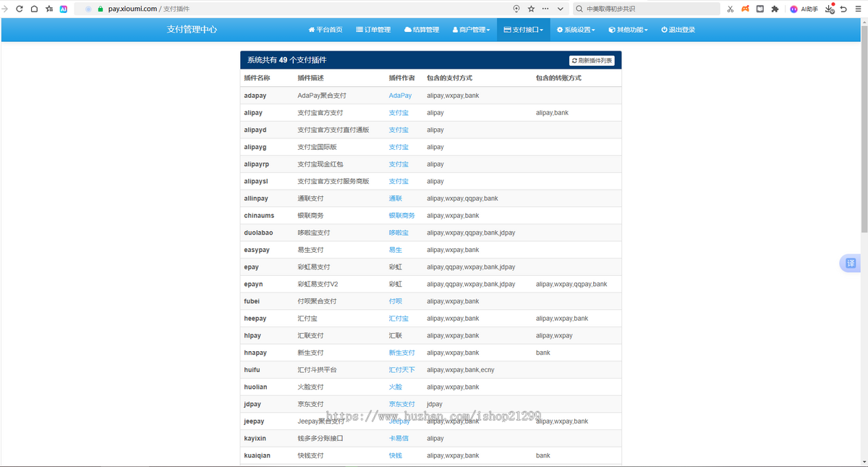
Task: Open the 付呗 author link
Action: [x=395, y=301]
